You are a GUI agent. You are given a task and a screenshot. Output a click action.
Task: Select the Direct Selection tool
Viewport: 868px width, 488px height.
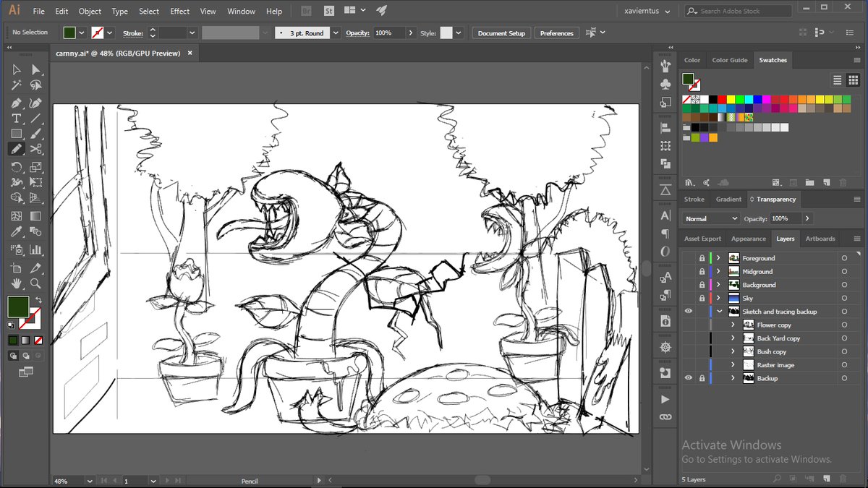point(35,69)
